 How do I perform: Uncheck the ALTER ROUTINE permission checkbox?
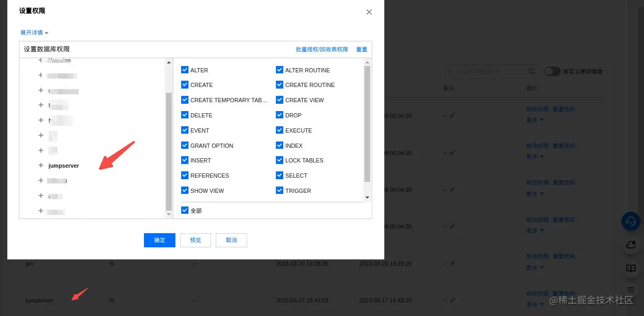click(x=280, y=70)
